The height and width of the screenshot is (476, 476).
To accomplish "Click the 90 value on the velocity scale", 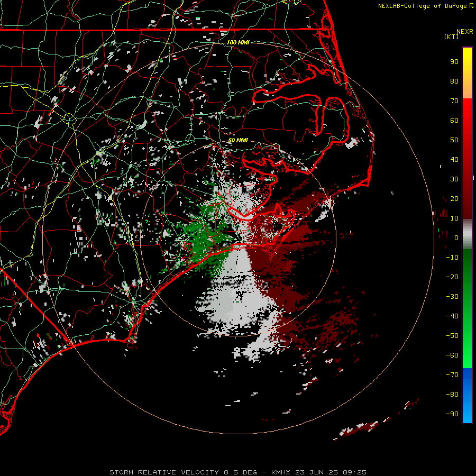I will click(454, 62).
